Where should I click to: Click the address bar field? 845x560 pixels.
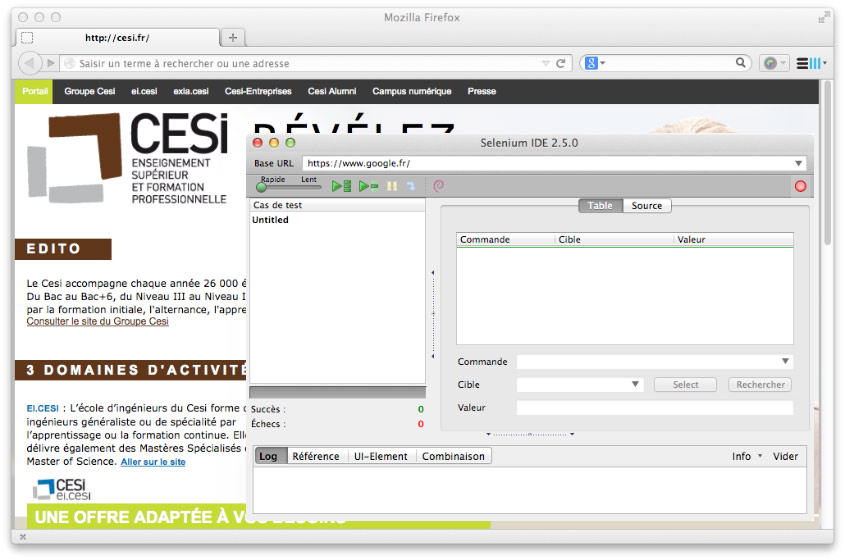point(307,64)
